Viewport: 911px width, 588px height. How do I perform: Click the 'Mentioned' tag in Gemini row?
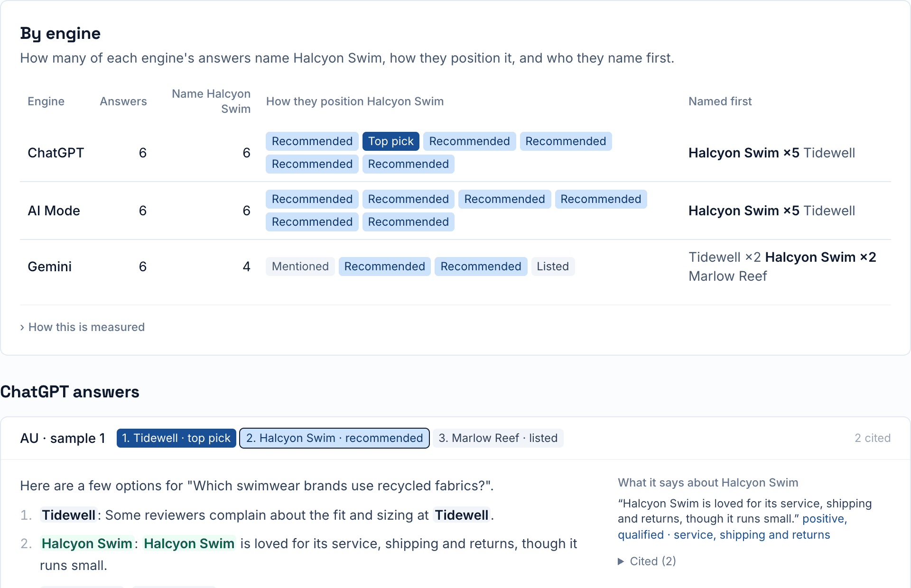[300, 266]
